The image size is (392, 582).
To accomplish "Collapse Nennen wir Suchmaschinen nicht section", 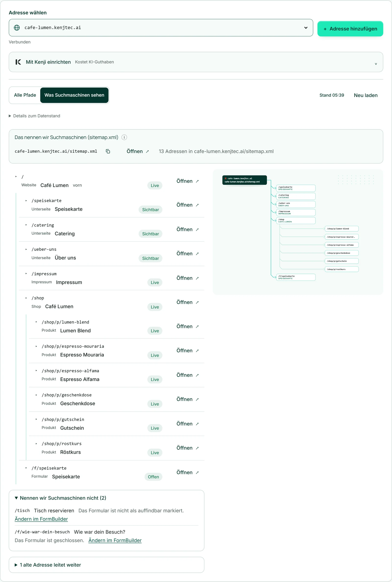I will [x=61, y=498].
